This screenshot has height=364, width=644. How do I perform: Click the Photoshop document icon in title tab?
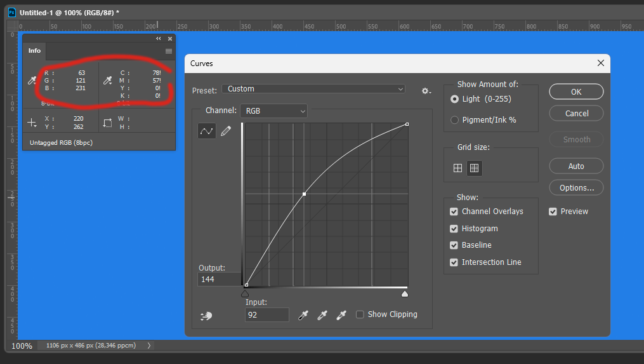tap(12, 12)
